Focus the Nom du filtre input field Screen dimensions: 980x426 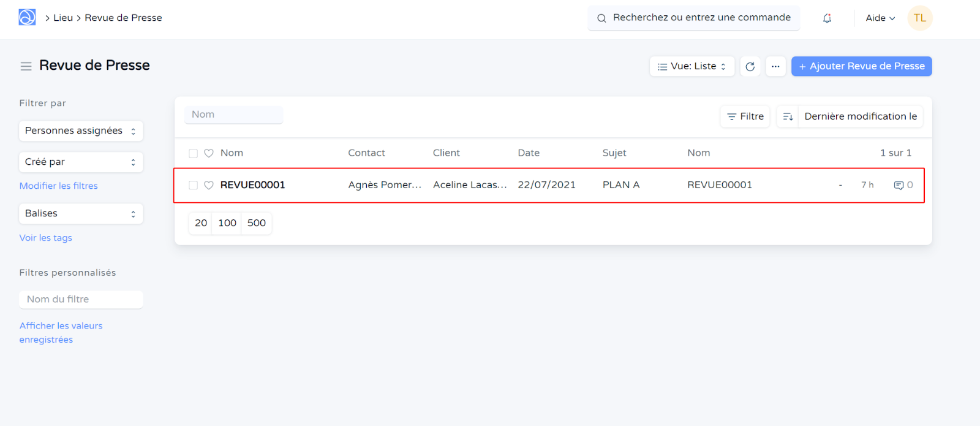pos(81,299)
